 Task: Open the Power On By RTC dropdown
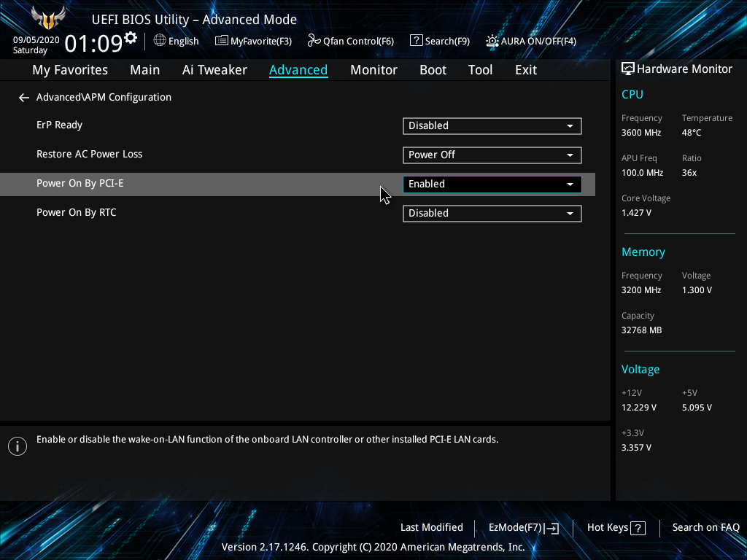click(492, 214)
